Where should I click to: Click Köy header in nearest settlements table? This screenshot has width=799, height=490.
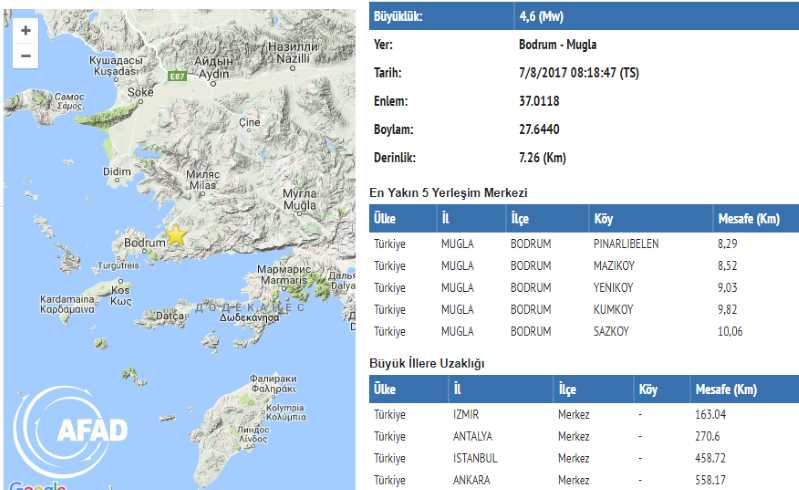coord(604,218)
